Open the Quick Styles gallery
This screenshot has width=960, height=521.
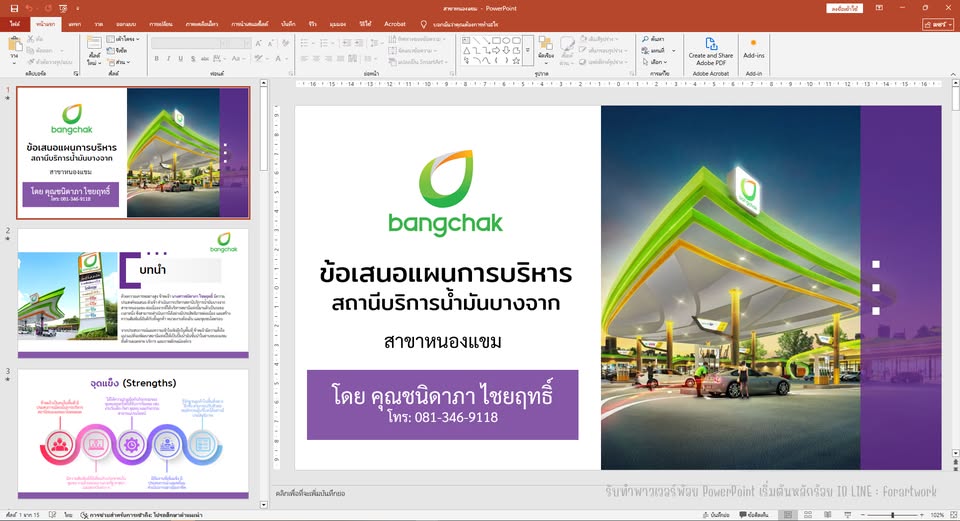pyautogui.click(x=567, y=50)
